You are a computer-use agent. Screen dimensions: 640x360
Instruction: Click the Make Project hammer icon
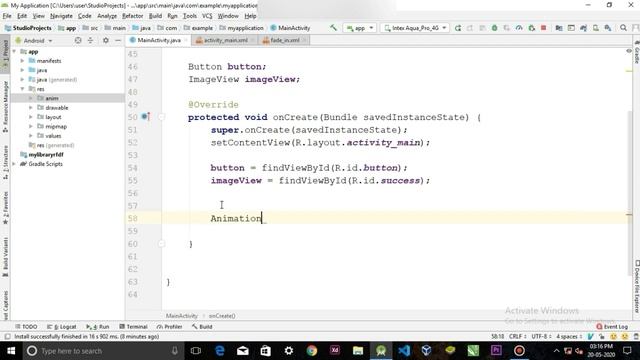click(x=333, y=28)
